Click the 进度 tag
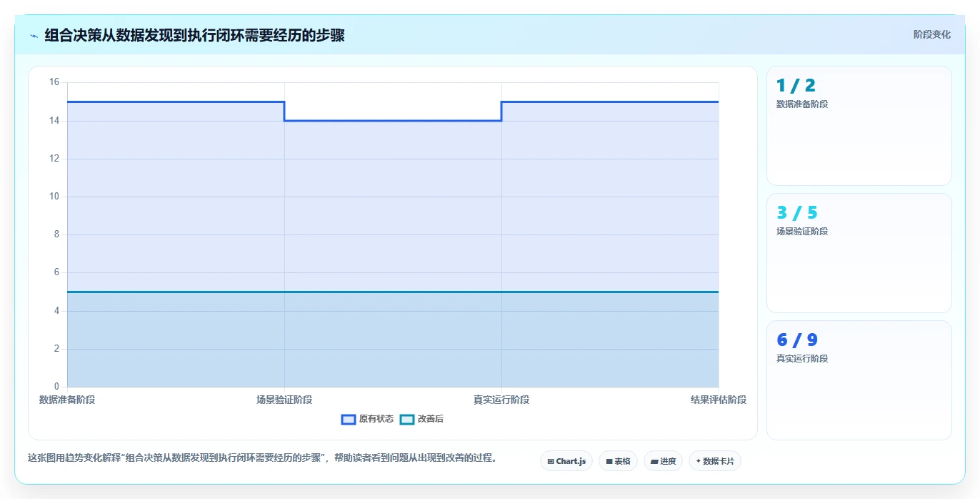Viewport: 980px width, 499px height. [x=663, y=461]
